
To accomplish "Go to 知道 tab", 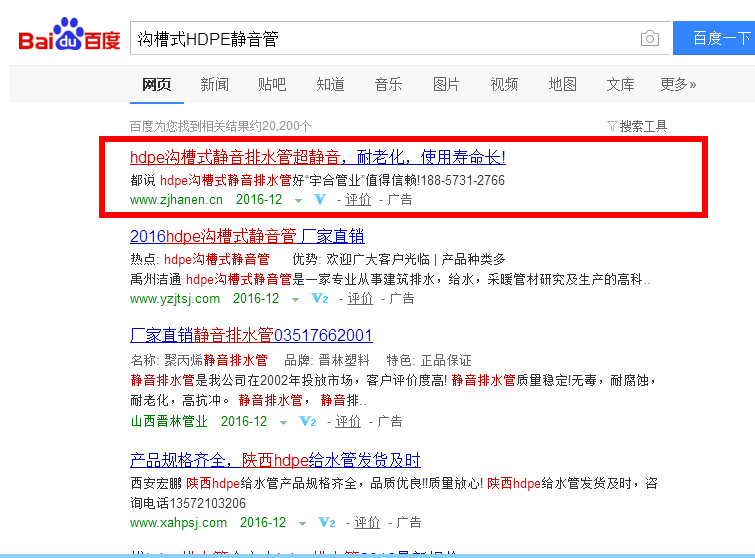I will (x=330, y=84).
